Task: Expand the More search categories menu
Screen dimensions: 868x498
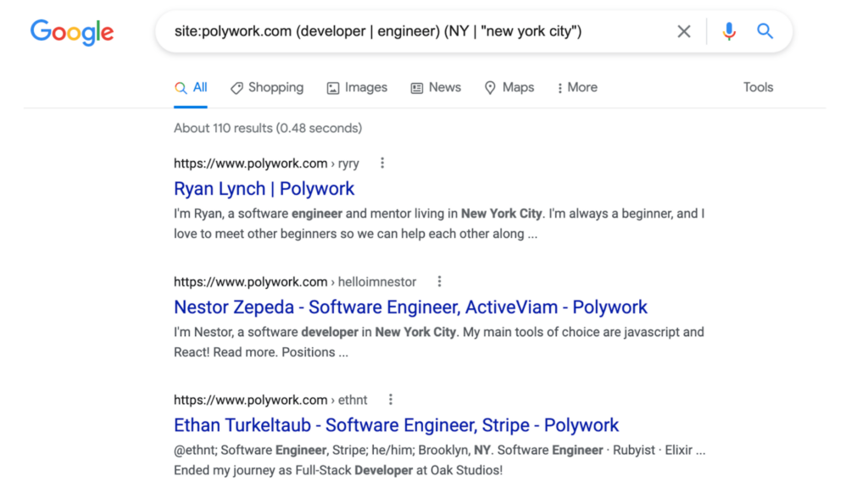Action: click(x=577, y=87)
